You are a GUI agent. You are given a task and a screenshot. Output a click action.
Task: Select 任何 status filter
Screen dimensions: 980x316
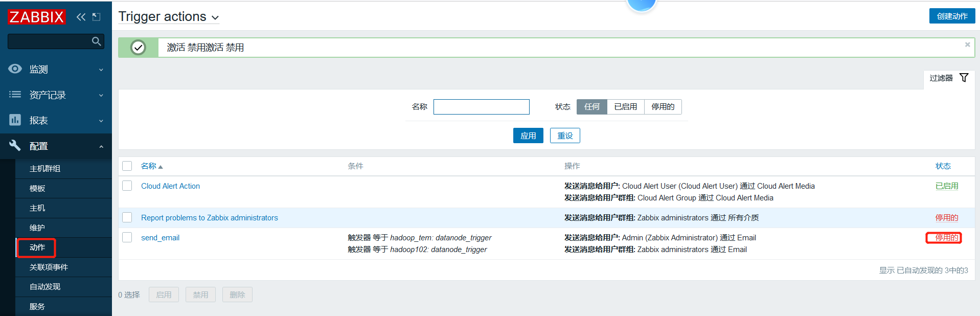pos(592,106)
